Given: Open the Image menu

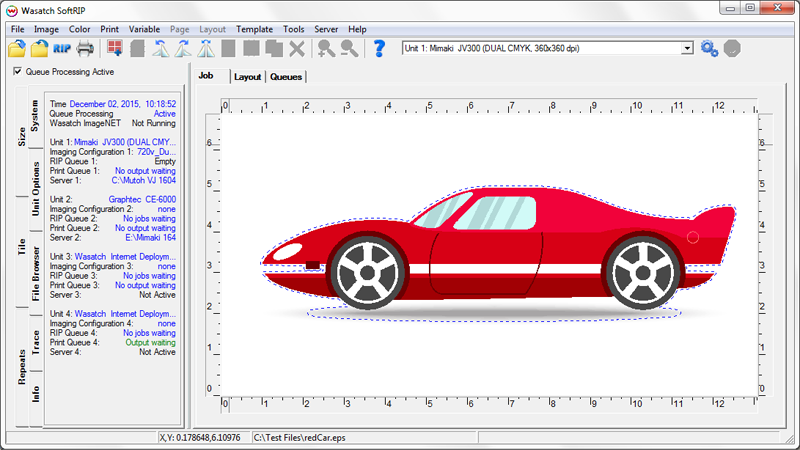Looking at the screenshot, I should [x=46, y=29].
